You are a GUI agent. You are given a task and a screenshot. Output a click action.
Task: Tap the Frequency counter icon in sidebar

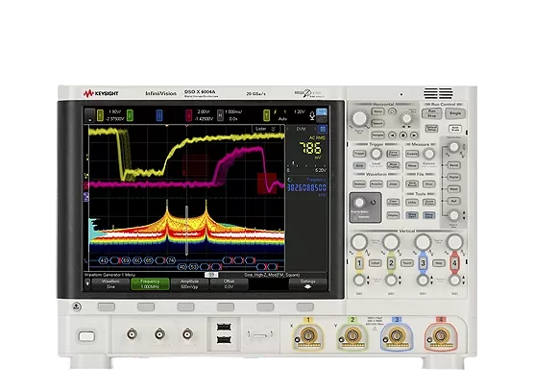tap(290, 180)
